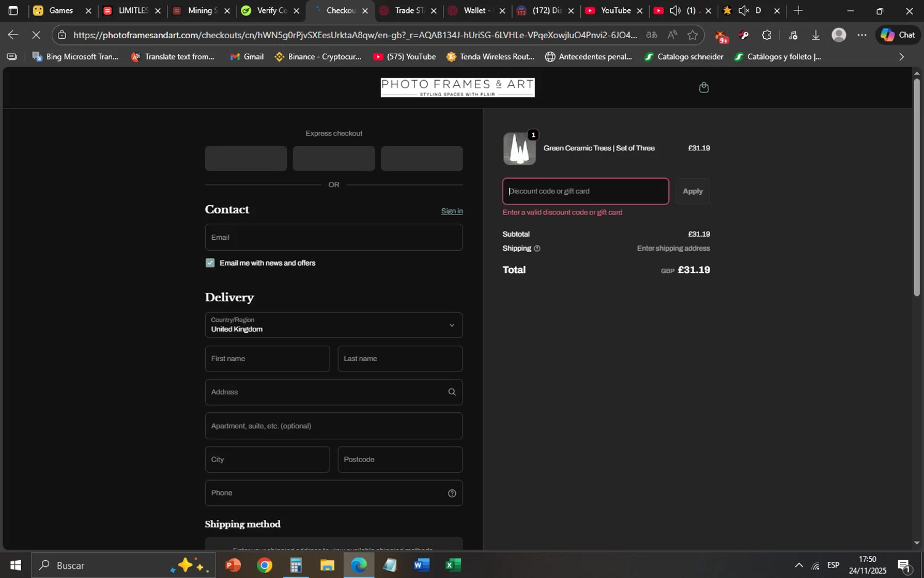Open the Gmail bookmark
The width and height of the screenshot is (924, 578).
coord(247,57)
